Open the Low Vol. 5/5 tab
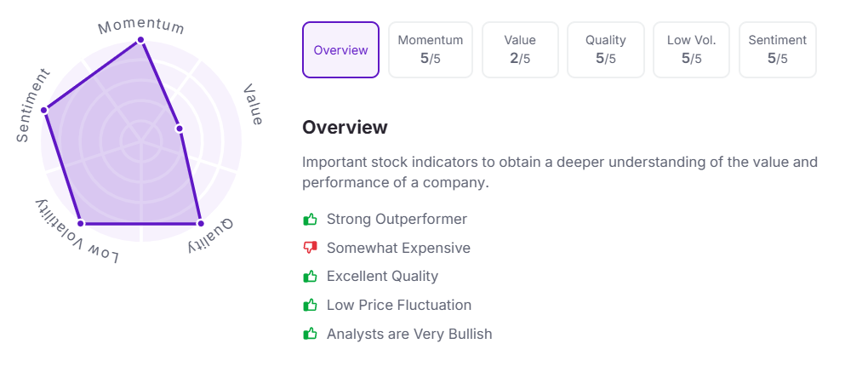 pyautogui.click(x=692, y=50)
